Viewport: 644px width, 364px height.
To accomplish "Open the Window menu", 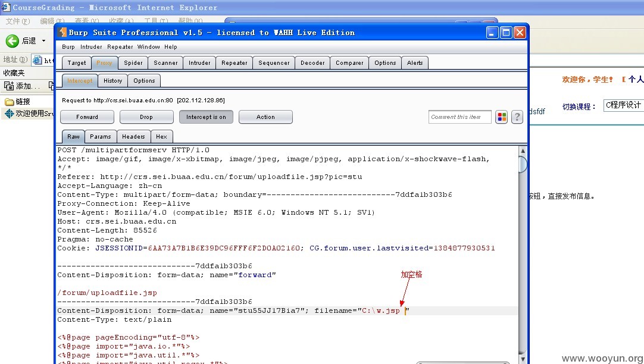I will click(149, 47).
